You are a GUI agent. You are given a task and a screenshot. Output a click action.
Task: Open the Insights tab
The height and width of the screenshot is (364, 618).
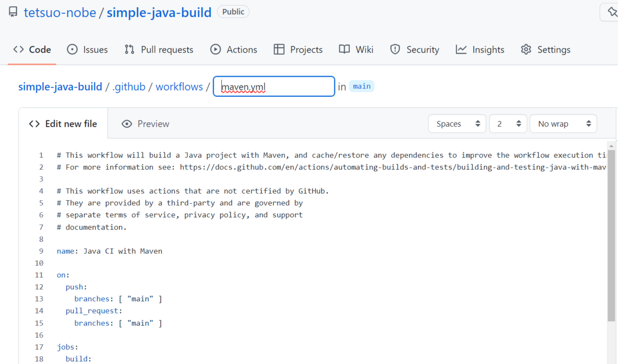point(480,49)
